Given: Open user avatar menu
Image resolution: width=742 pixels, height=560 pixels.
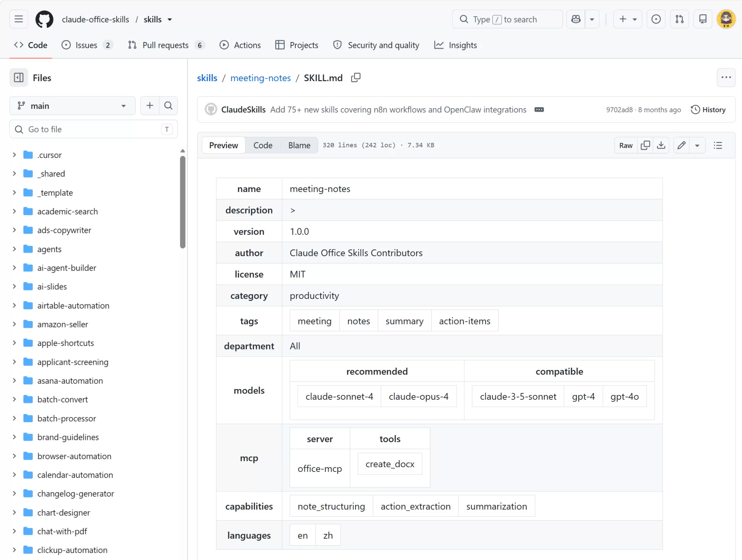Looking at the screenshot, I should tap(726, 19).
